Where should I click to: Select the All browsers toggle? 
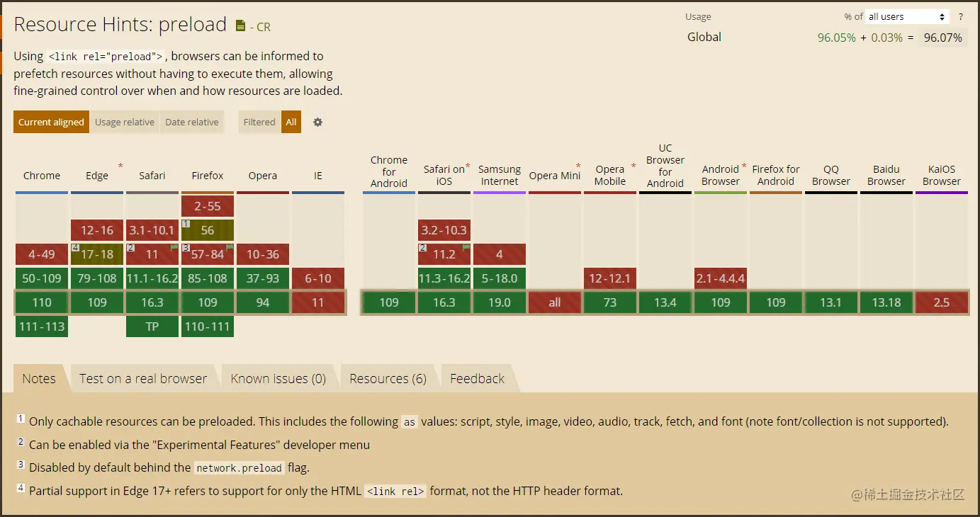point(291,122)
